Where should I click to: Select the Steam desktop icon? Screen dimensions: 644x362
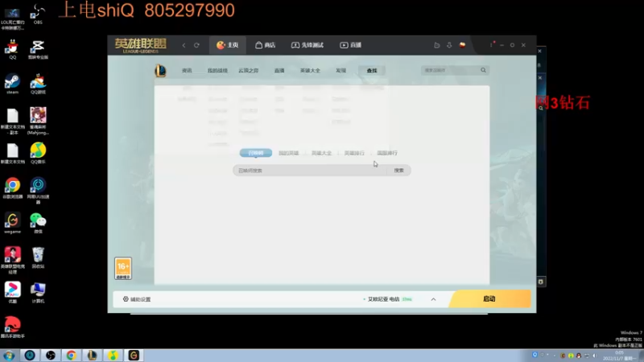pyautogui.click(x=12, y=84)
